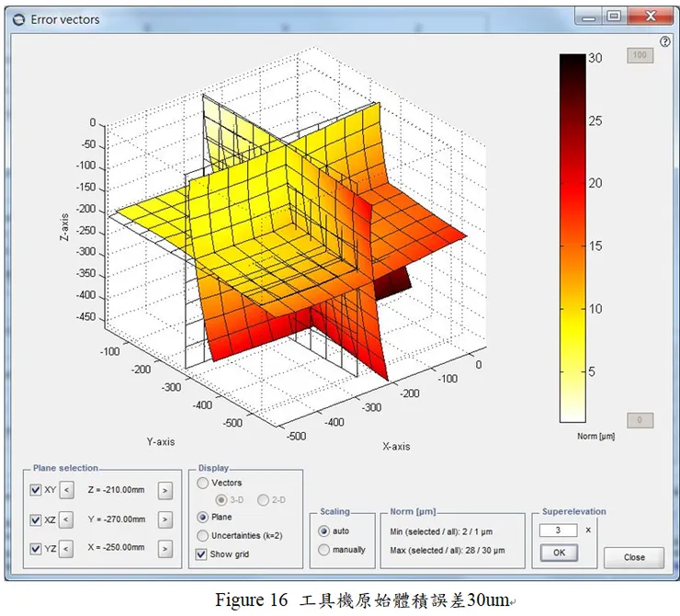Image resolution: width=680 pixels, height=616 pixels.
Task: Decrease the YZ plane X position
Action: (x=66, y=549)
